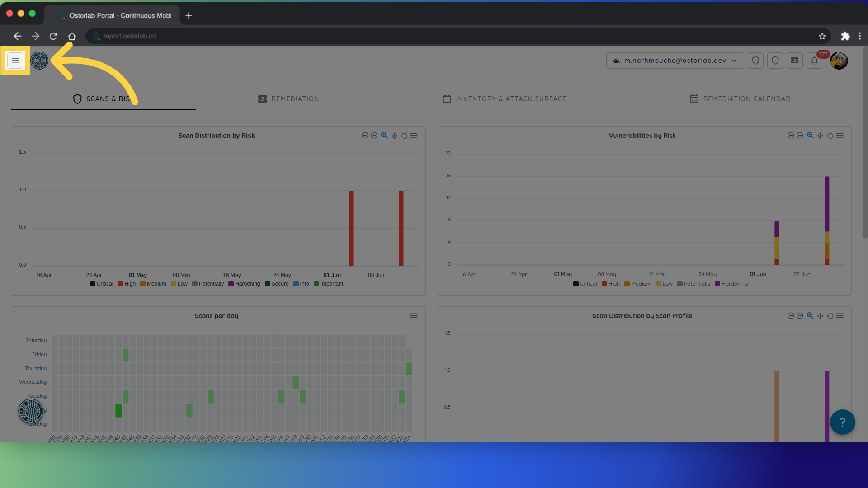Click the blue help question mark button
The image size is (868, 488).
pyautogui.click(x=842, y=422)
